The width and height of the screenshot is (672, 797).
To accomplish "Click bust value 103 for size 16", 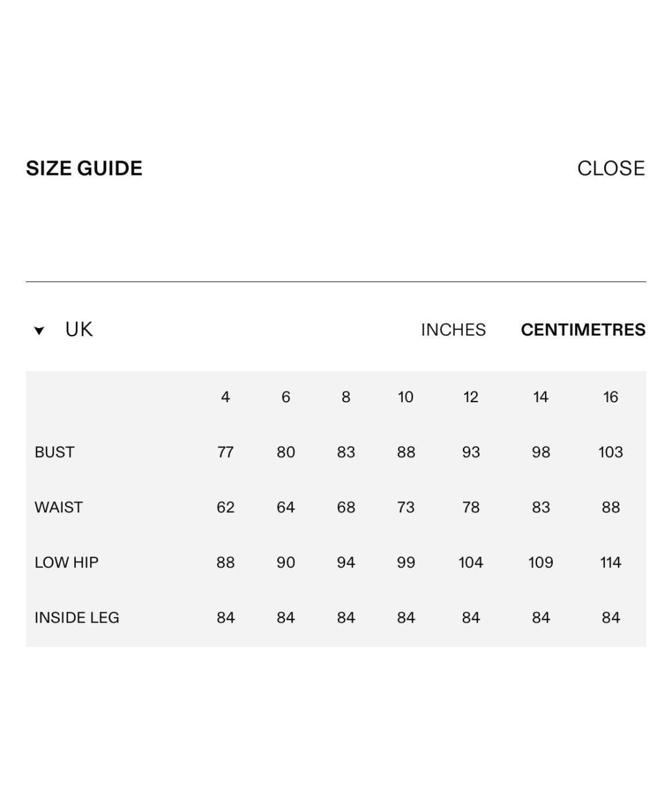I will 610,452.
